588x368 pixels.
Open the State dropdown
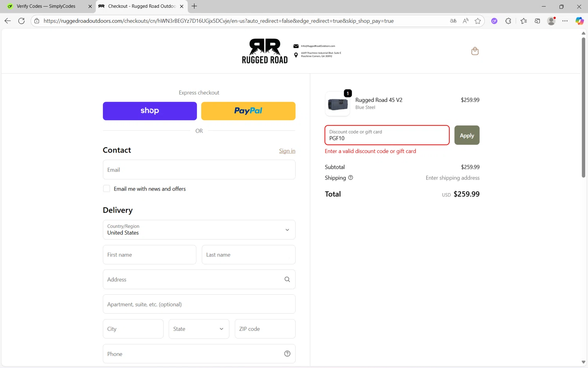tap(199, 329)
